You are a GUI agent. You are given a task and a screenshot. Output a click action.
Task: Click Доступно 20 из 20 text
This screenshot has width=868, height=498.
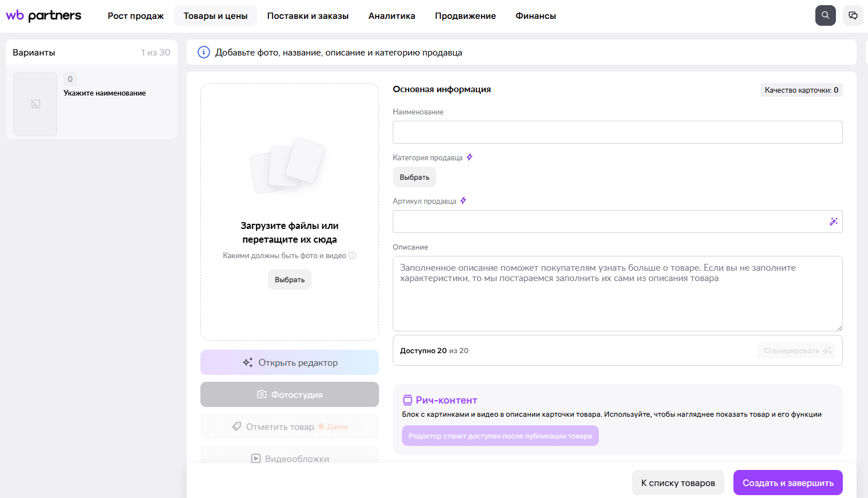(x=434, y=350)
